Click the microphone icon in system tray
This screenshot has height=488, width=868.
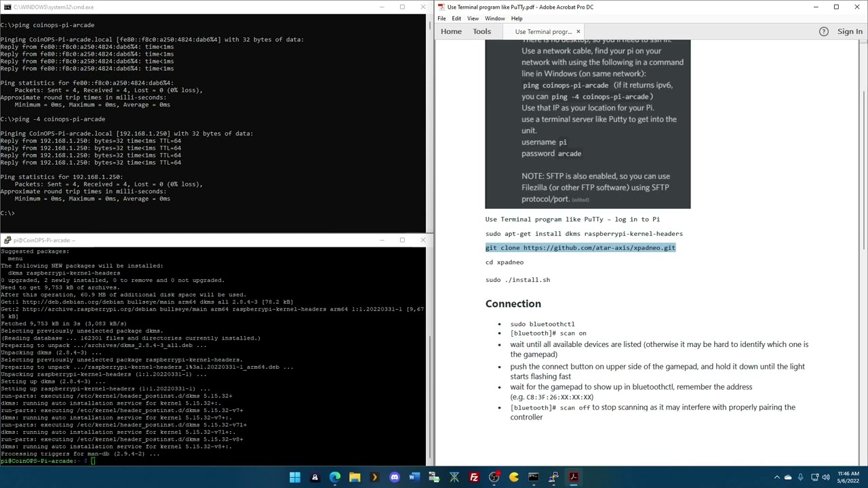[801, 477]
